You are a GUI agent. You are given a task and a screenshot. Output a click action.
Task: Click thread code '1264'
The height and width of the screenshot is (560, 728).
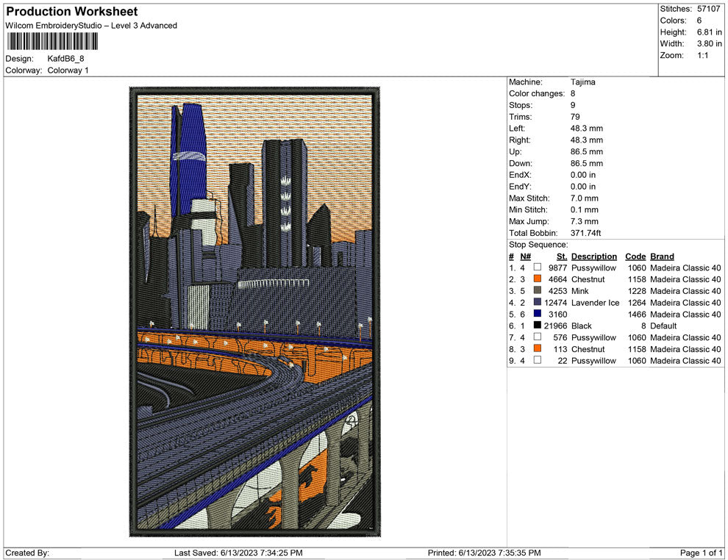pyautogui.click(x=637, y=303)
